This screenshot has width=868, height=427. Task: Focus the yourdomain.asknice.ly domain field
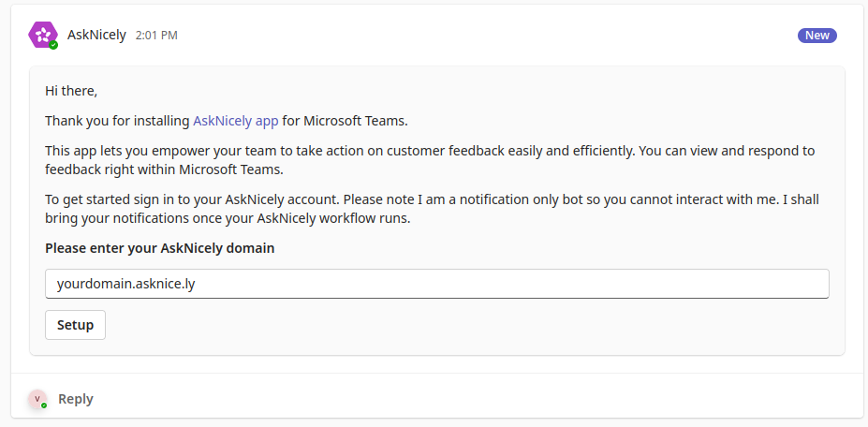[436, 284]
